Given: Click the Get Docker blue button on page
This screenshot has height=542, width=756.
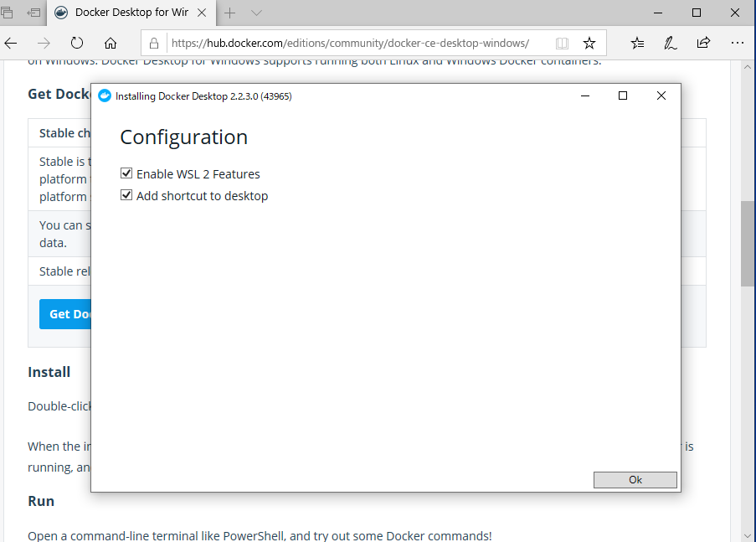Looking at the screenshot, I should pyautogui.click(x=65, y=313).
